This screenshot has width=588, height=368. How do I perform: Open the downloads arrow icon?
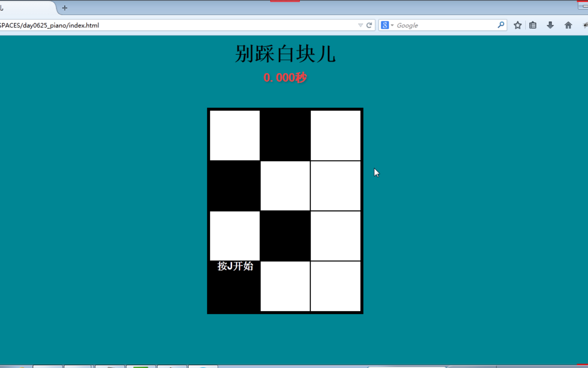pos(550,25)
